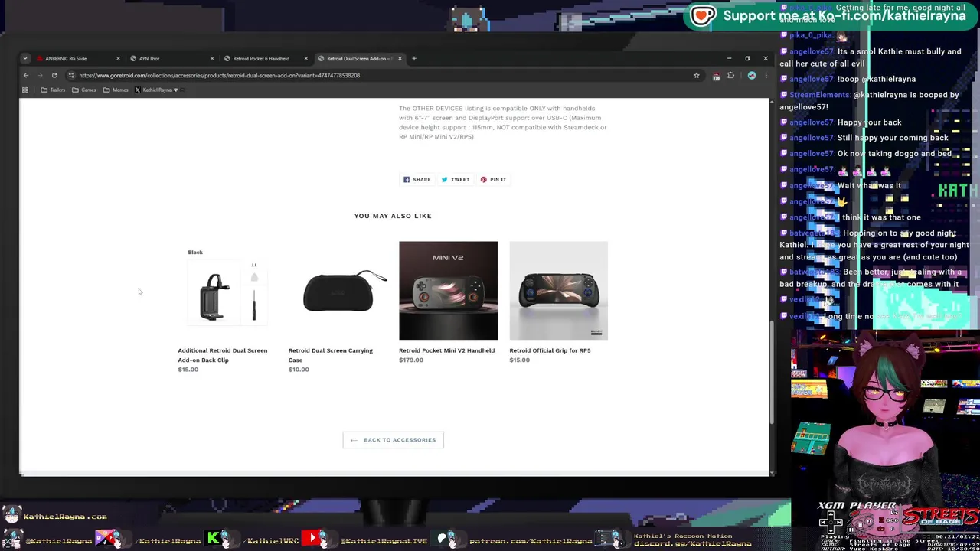Open the apps grid in bookmarks bar

click(x=25, y=90)
